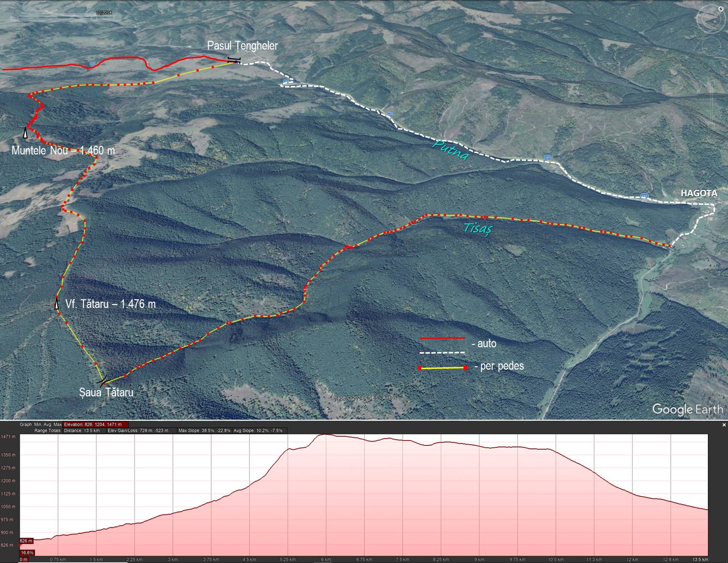Click the 10/2014 imagery date label
This screenshot has height=563, width=728.
[x=103, y=13]
